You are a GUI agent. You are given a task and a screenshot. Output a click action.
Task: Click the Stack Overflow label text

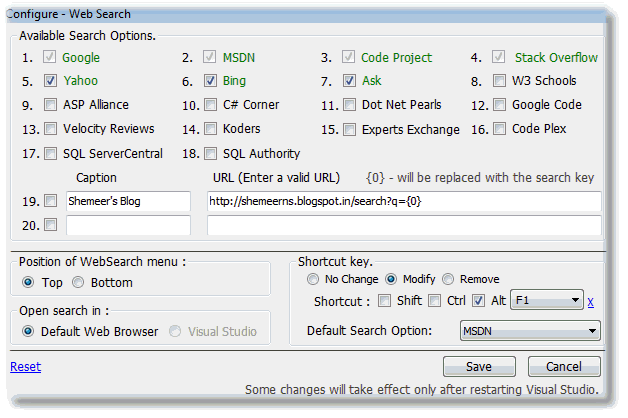point(556,57)
